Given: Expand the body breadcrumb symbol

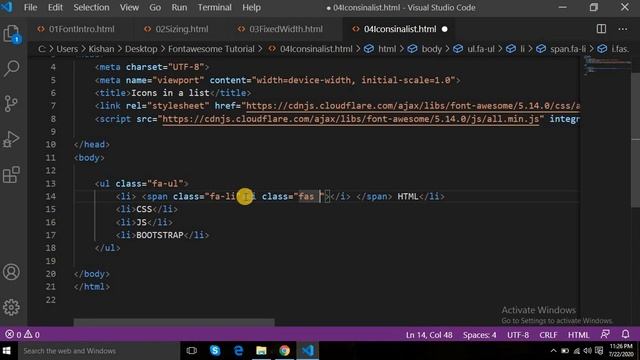Looking at the screenshot, I should coord(431,49).
